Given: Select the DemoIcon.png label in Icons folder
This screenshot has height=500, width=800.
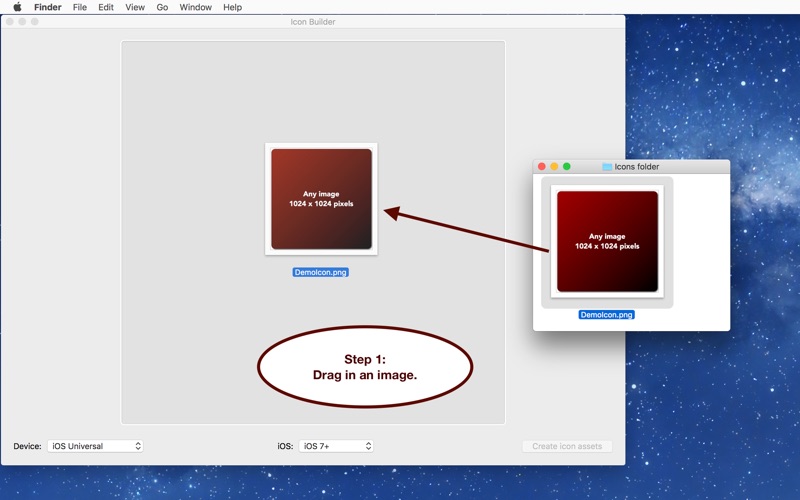Looking at the screenshot, I should (606, 315).
